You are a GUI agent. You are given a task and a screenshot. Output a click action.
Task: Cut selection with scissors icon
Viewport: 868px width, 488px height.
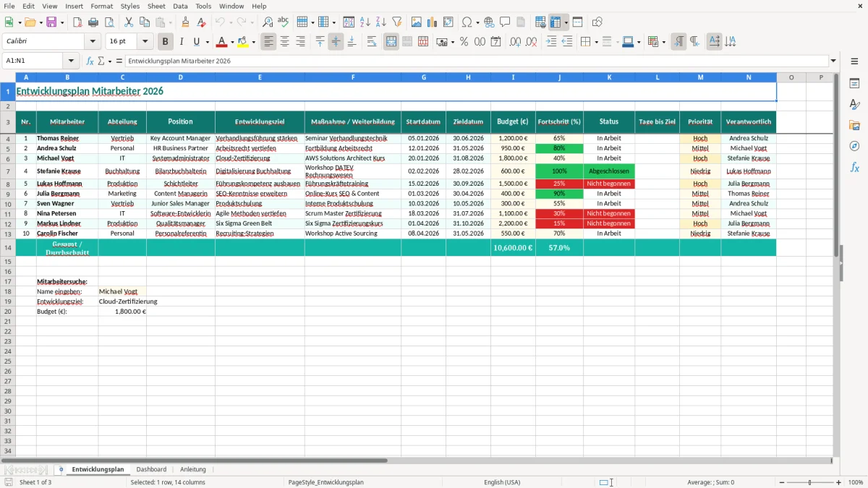(128, 22)
